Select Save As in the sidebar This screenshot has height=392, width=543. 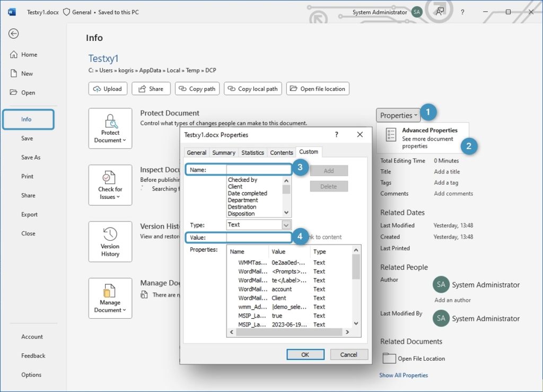coord(31,158)
